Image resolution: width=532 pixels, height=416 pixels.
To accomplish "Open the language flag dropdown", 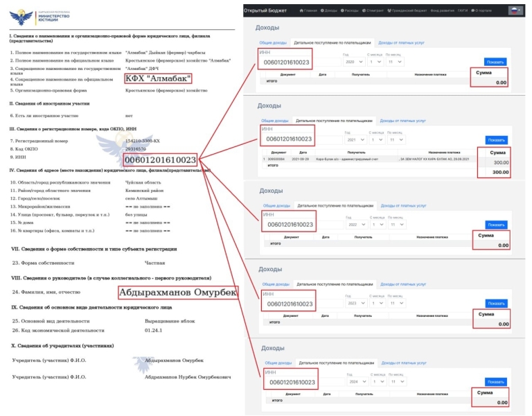I will [515, 10].
